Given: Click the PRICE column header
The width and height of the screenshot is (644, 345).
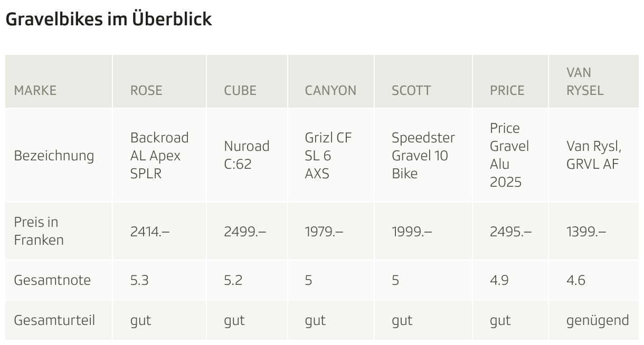Looking at the screenshot, I should tap(507, 90).
